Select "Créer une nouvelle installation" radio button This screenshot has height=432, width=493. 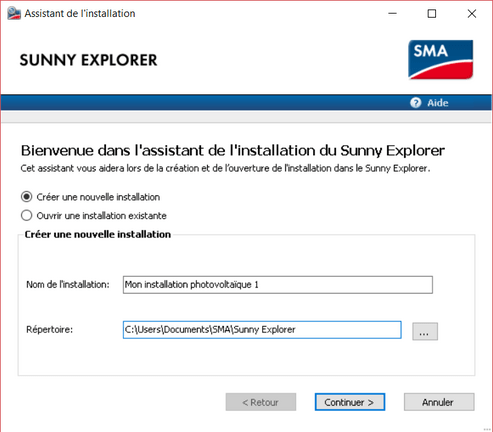[x=27, y=197]
